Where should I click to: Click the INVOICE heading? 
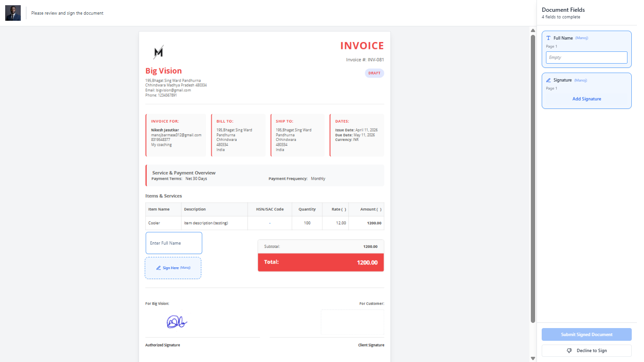(x=362, y=46)
